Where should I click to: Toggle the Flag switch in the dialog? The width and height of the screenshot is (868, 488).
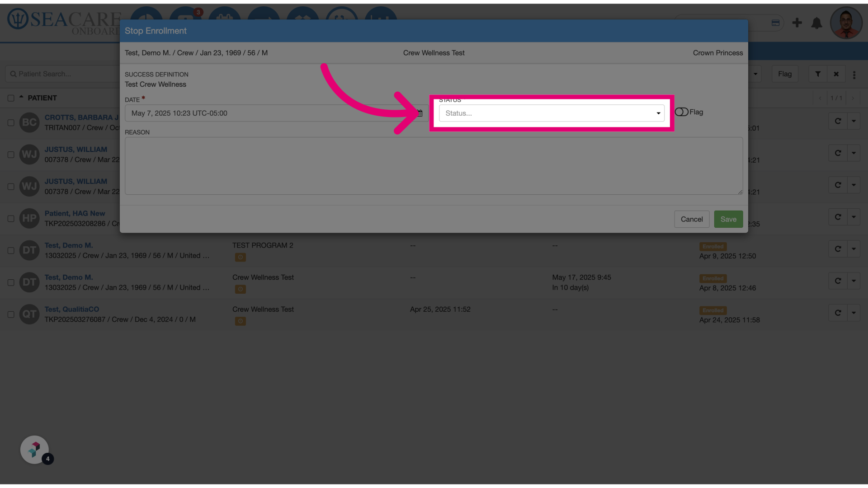681,112
